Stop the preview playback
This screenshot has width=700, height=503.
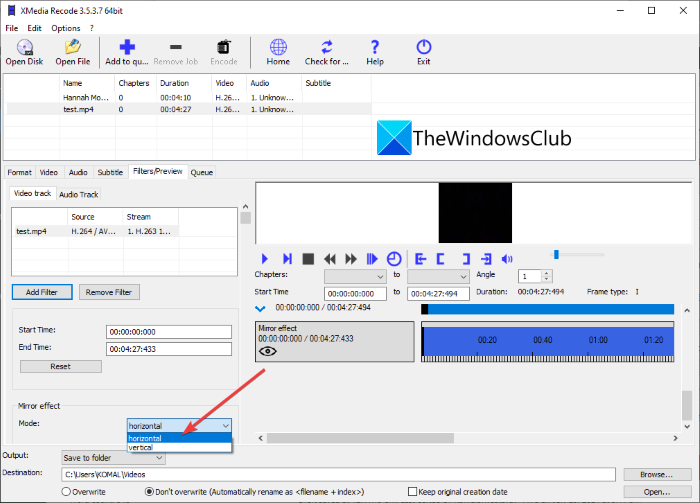point(308,259)
